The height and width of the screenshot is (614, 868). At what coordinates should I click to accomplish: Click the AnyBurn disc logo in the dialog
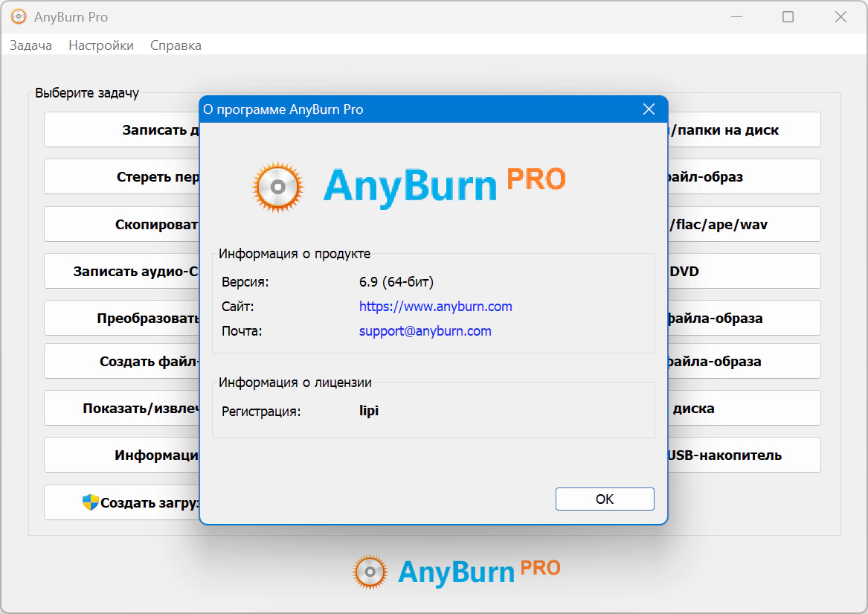point(278,187)
